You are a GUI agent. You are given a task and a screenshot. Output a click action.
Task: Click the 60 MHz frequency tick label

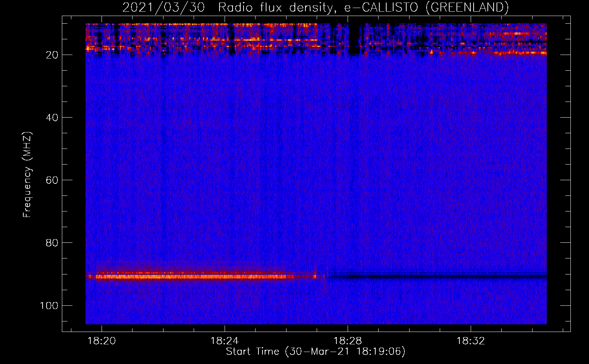coord(52,180)
